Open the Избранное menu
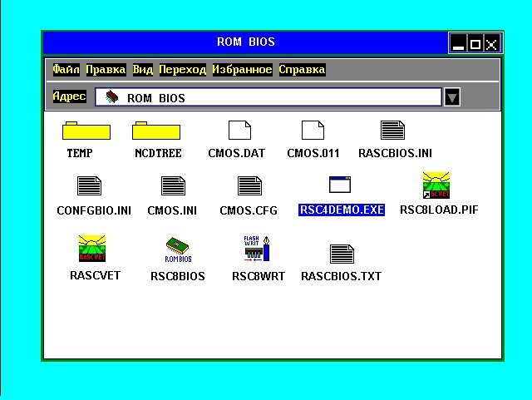The height and width of the screenshot is (400, 532). [x=242, y=70]
